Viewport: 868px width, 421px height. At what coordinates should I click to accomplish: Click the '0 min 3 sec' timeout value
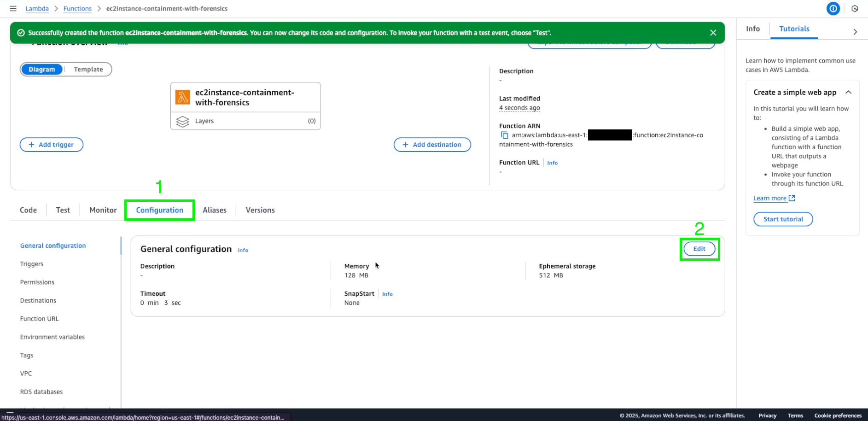click(161, 303)
